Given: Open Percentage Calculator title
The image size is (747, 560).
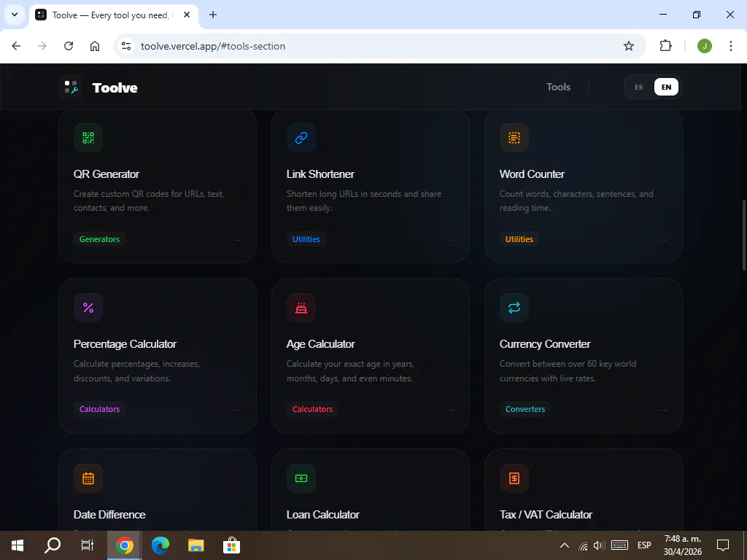Looking at the screenshot, I should coord(125,344).
